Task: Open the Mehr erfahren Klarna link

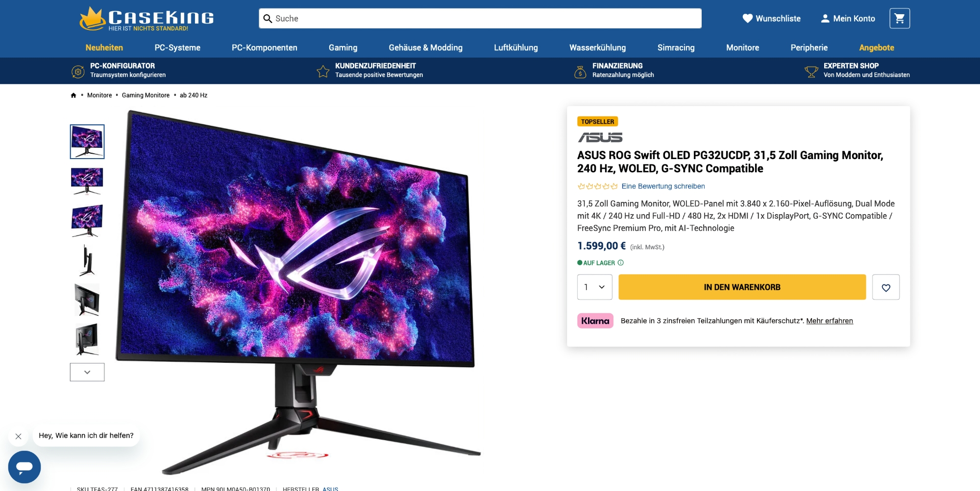Action: [x=830, y=321]
